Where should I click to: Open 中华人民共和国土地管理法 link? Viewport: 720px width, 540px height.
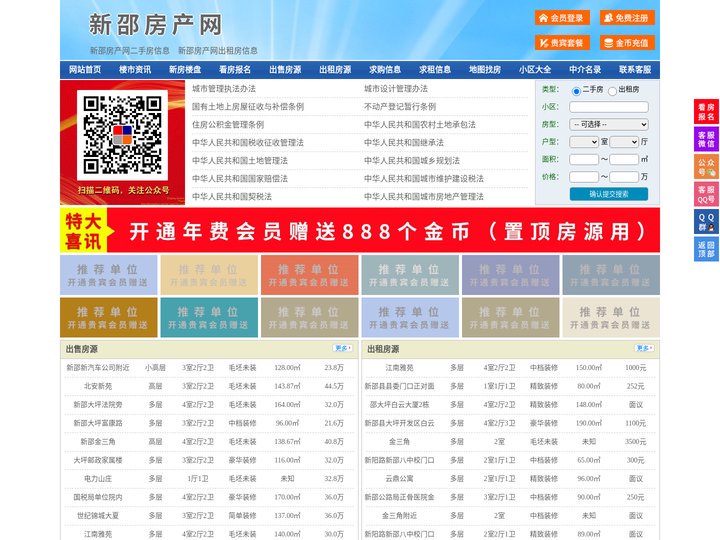[x=240, y=160]
